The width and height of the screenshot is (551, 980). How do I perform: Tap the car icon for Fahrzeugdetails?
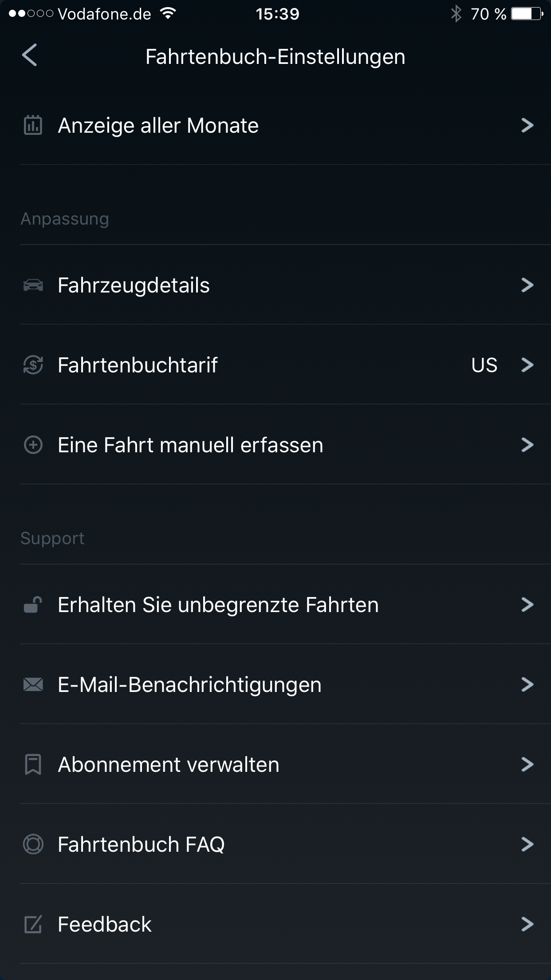click(33, 285)
